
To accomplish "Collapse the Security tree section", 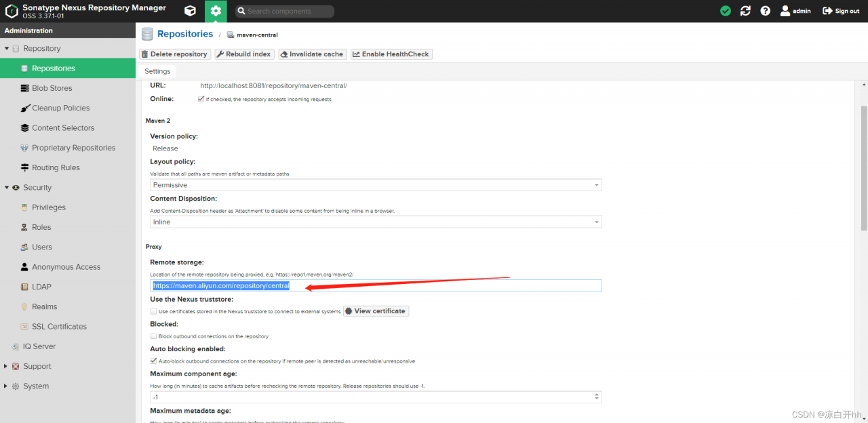I will (7, 188).
